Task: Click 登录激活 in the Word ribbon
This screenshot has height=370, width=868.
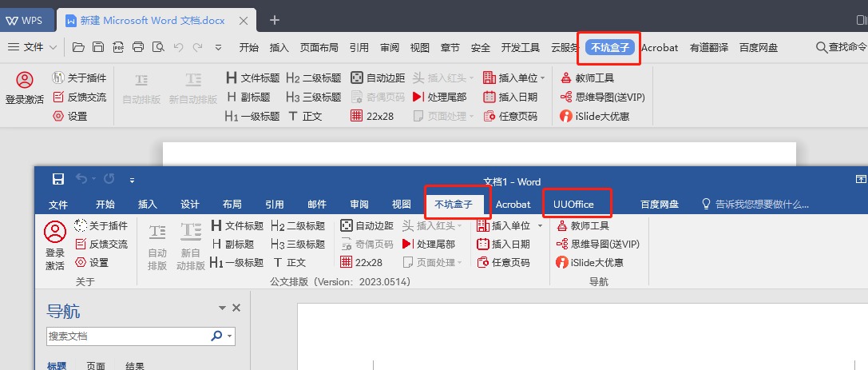Action: click(55, 246)
